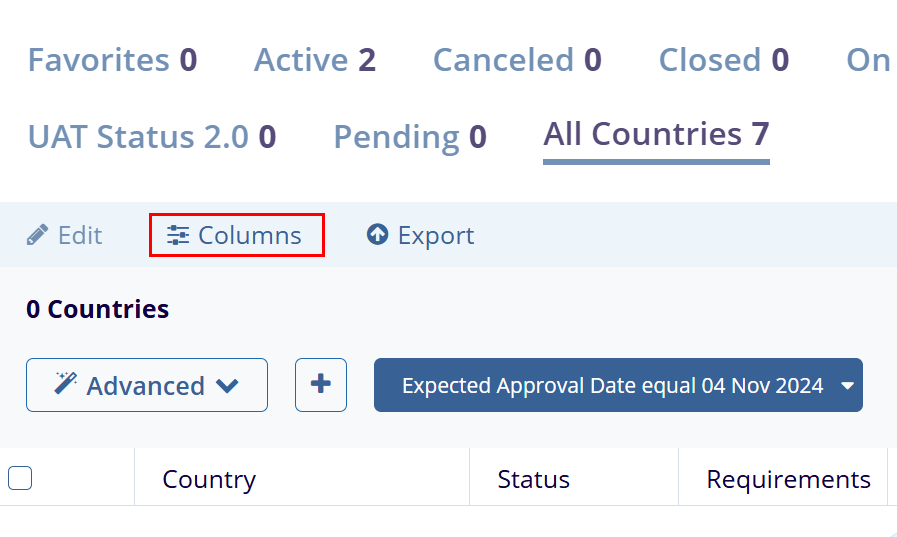Click the magic wand Advanced icon
Viewport: 897px width, 537px height.
[x=66, y=385]
